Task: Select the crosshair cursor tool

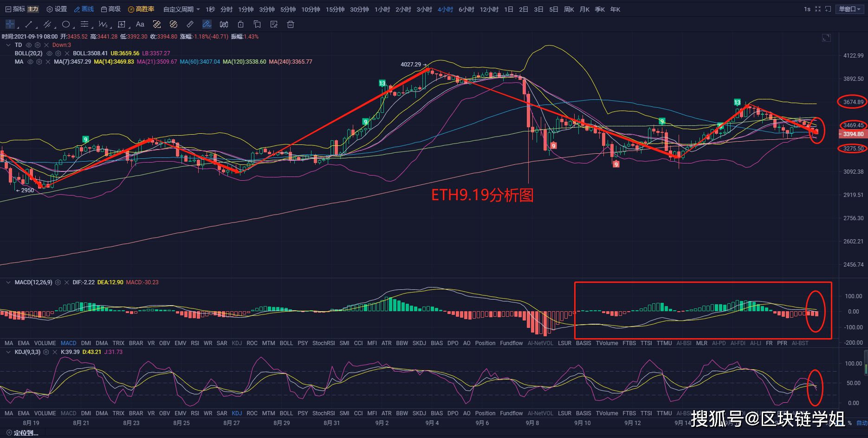Action: point(10,24)
